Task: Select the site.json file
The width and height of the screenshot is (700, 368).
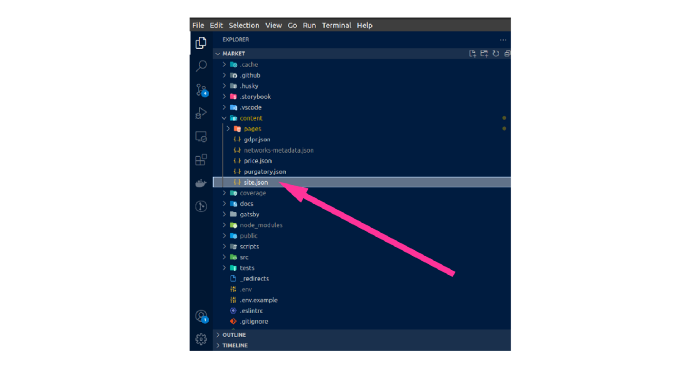Action: coord(362,182)
